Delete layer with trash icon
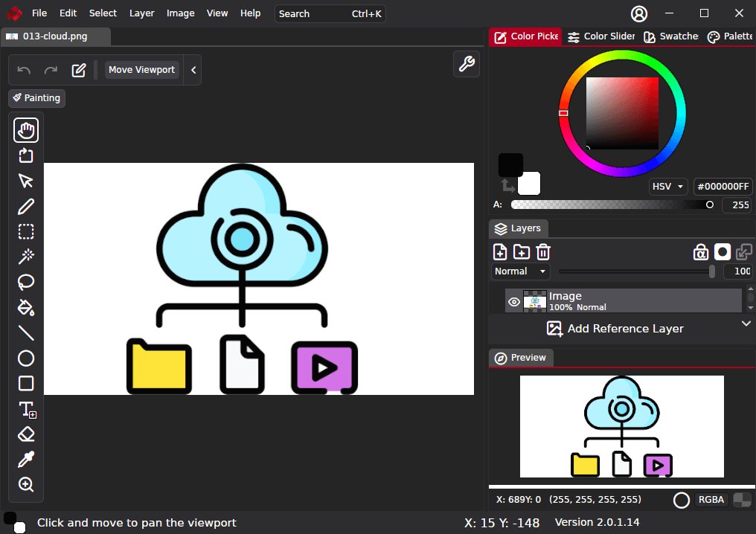Viewport: 756px width, 534px height. [543, 252]
